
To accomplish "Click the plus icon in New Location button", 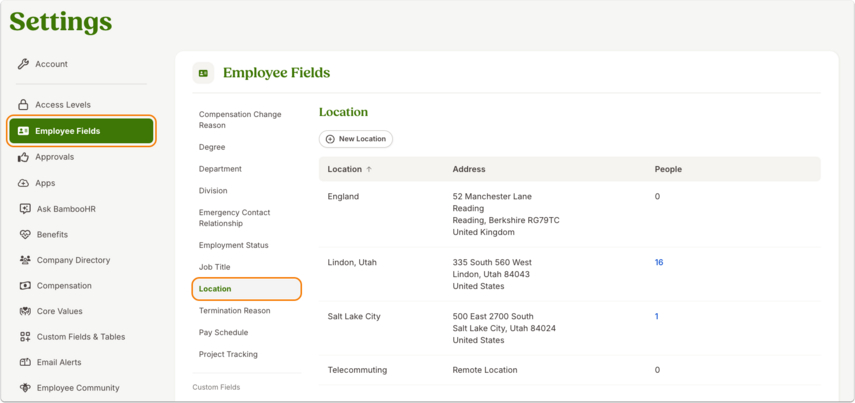I will point(330,139).
